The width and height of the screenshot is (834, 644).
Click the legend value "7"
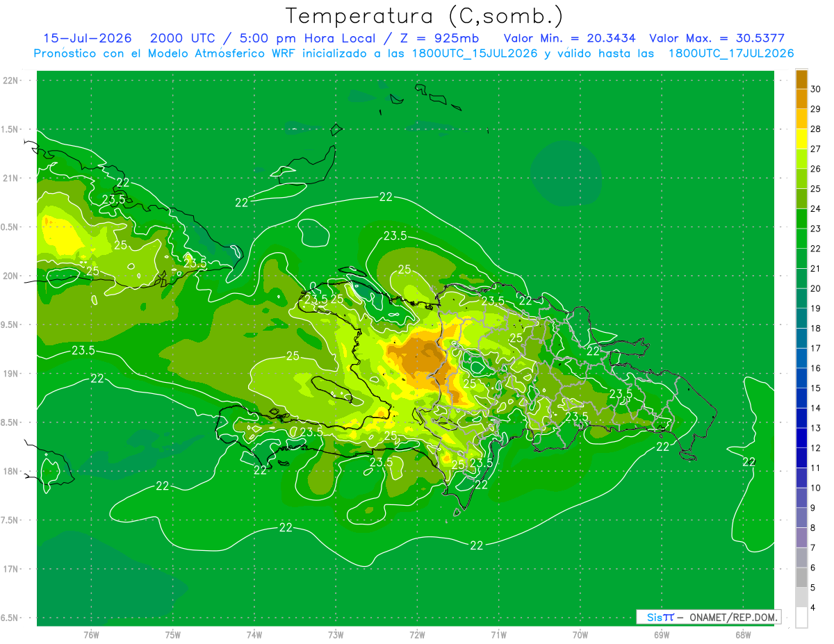point(813,548)
